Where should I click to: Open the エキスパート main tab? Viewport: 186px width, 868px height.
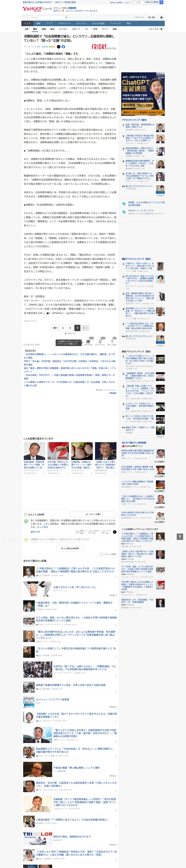(64, 24)
